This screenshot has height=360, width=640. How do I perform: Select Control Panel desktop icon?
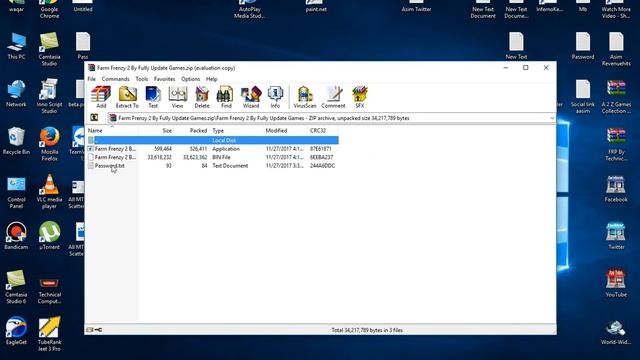click(x=16, y=192)
